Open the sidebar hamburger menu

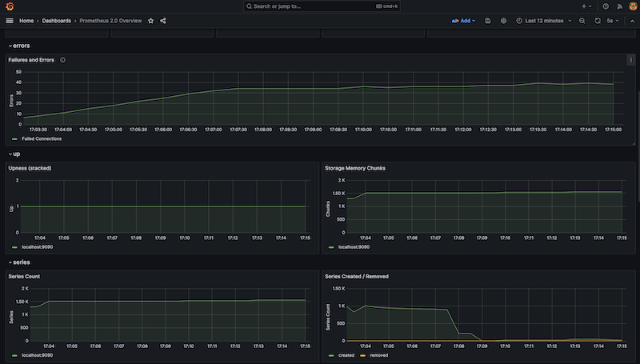[10, 21]
